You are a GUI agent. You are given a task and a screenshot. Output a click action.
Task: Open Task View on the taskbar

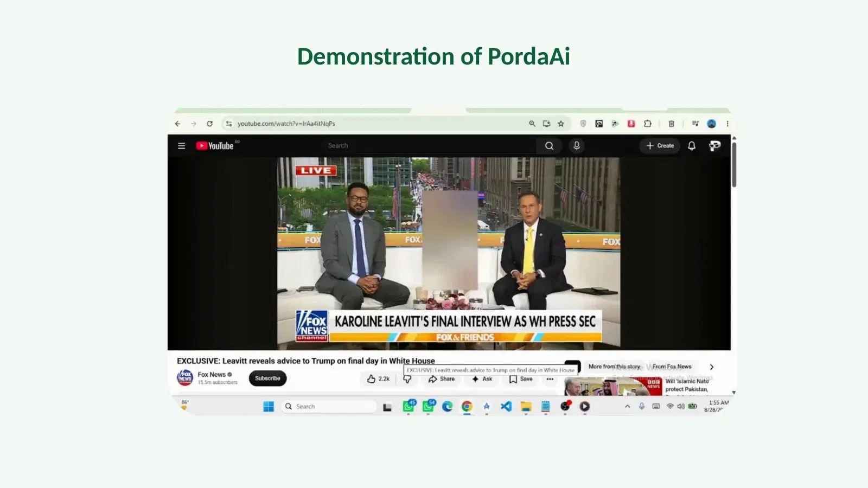click(x=387, y=407)
